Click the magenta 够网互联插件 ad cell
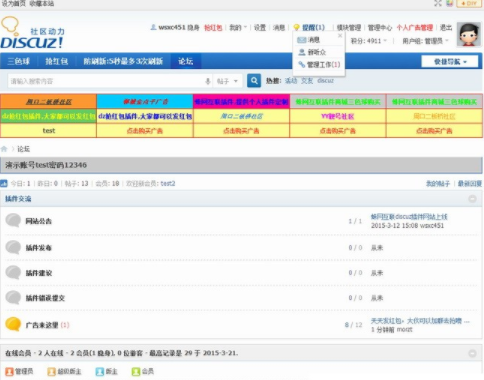 (x=241, y=101)
